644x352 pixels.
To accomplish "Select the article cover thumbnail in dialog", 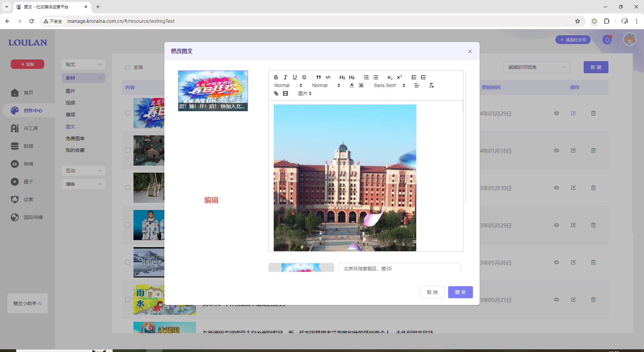I will tap(213, 91).
